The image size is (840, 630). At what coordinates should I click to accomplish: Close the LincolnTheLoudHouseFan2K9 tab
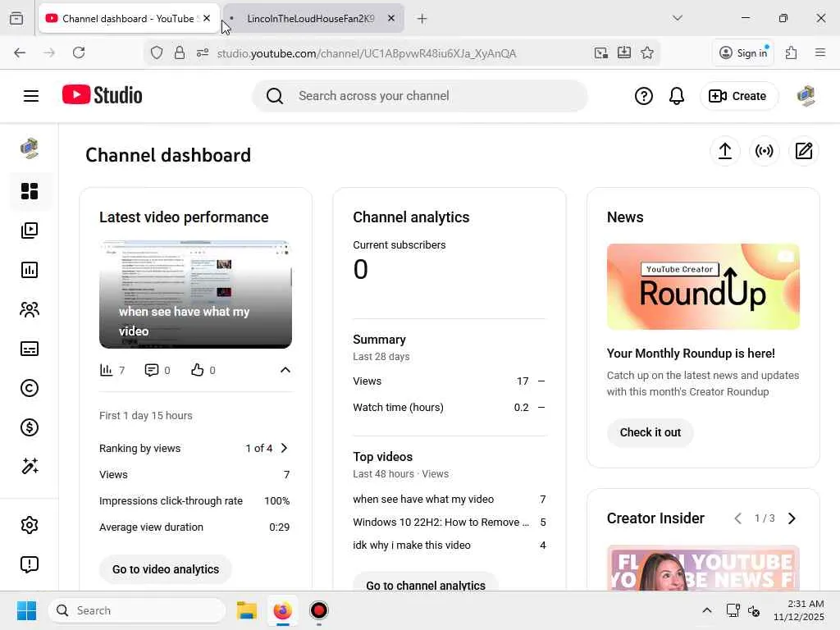point(391,18)
